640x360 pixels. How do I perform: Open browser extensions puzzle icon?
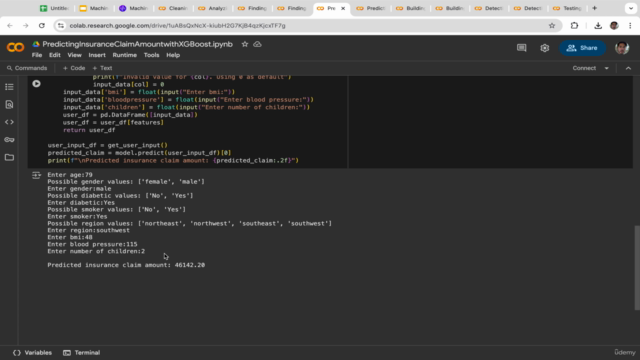tap(574, 26)
